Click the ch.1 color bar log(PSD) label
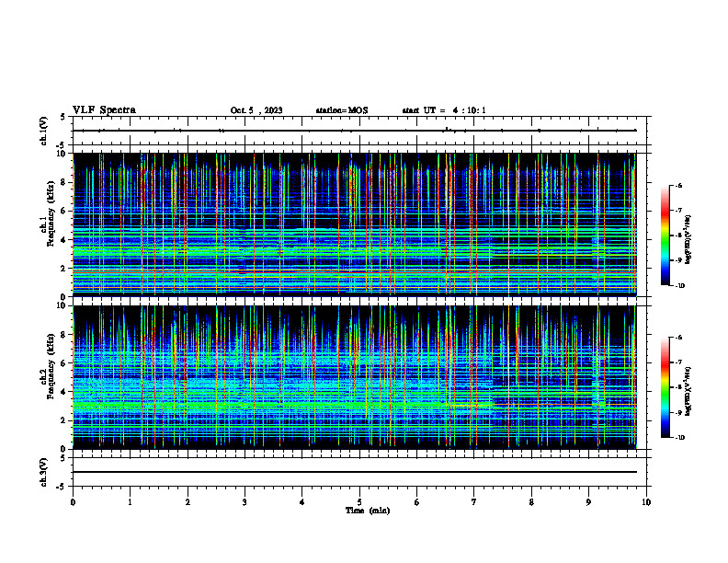The image size is (728, 563). click(x=688, y=239)
